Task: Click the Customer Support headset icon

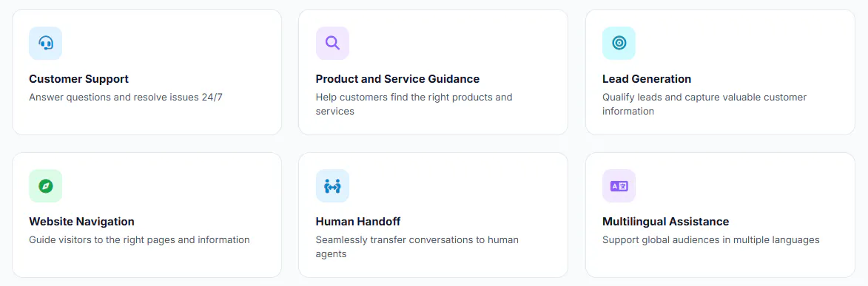Action: (x=45, y=43)
